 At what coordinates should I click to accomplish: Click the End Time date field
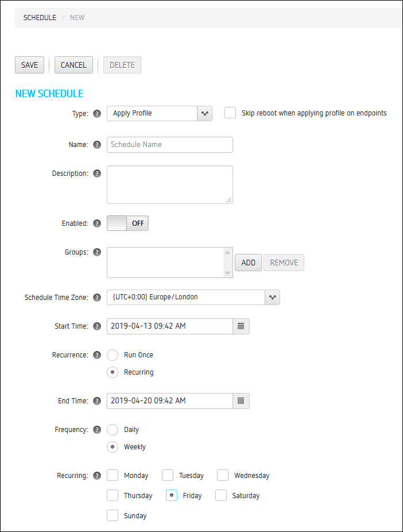[x=170, y=400]
